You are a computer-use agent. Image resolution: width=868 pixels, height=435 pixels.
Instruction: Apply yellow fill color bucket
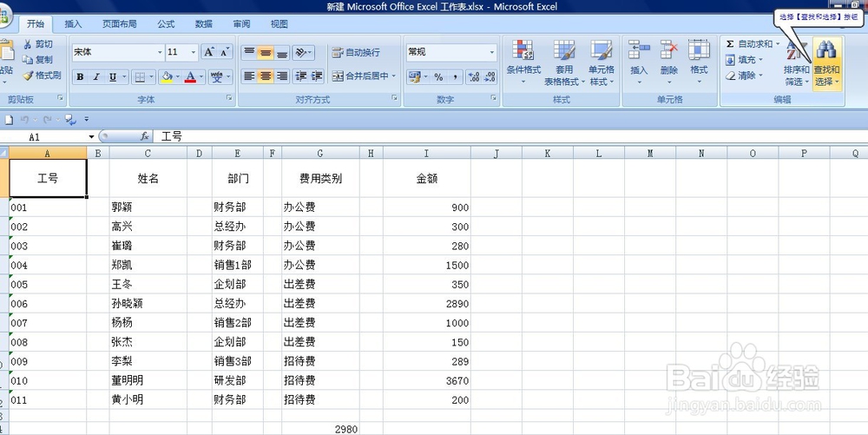coord(167,77)
